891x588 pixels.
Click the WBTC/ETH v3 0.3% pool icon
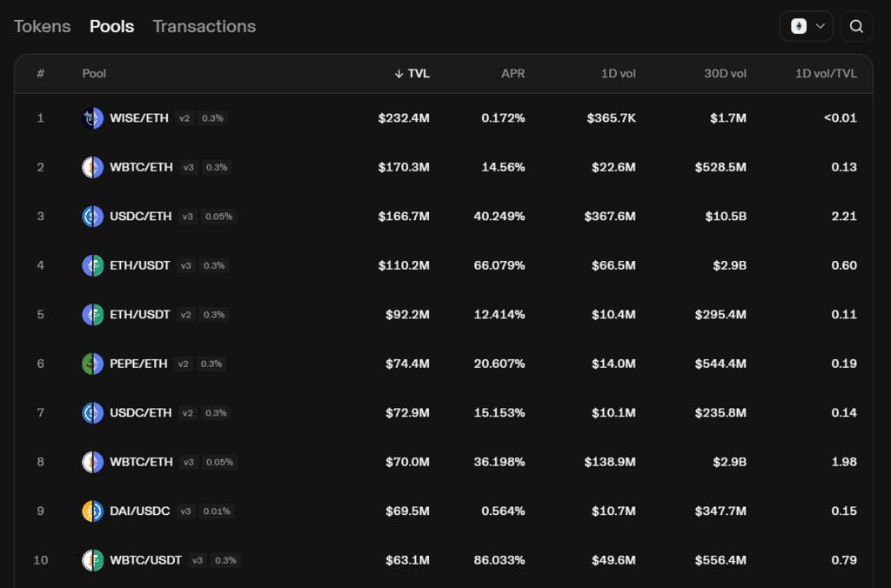coord(92,167)
